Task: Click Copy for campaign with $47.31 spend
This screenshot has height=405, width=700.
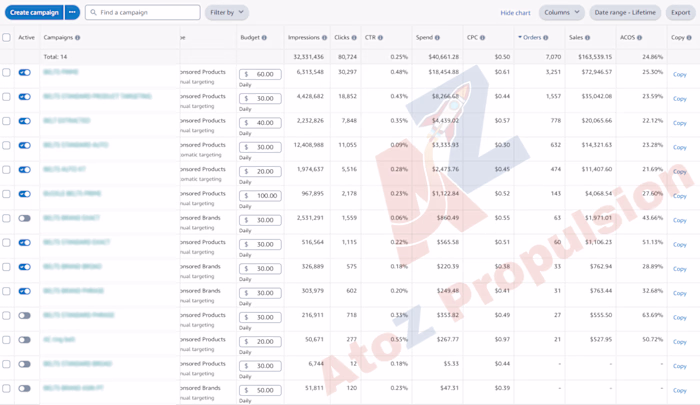Action: tap(679, 390)
